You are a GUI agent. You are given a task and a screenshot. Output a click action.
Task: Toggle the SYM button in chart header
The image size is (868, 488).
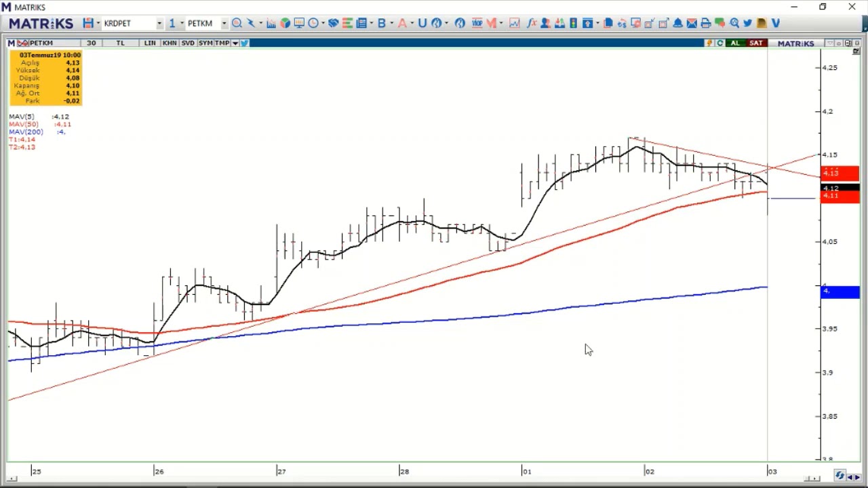pyautogui.click(x=205, y=43)
